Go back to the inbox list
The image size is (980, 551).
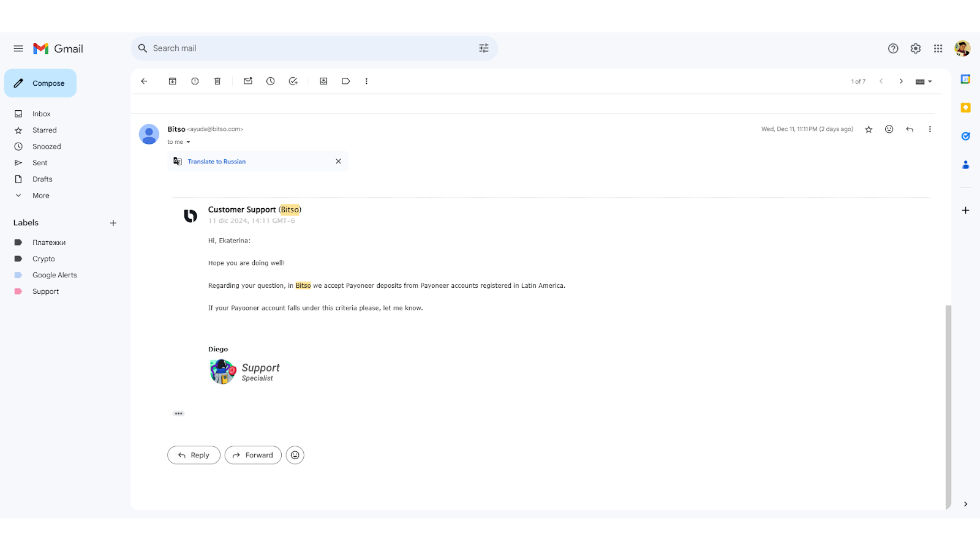click(x=144, y=81)
